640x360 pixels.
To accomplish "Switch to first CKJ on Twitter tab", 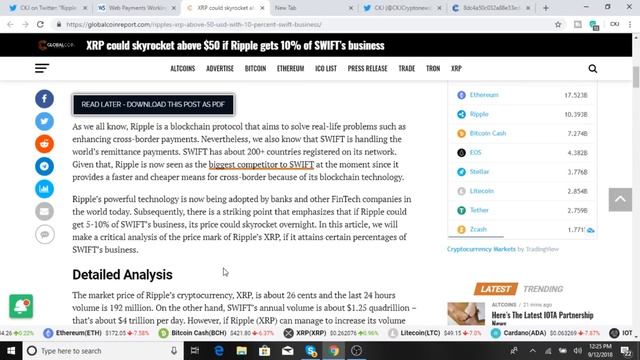I will coord(47,8).
